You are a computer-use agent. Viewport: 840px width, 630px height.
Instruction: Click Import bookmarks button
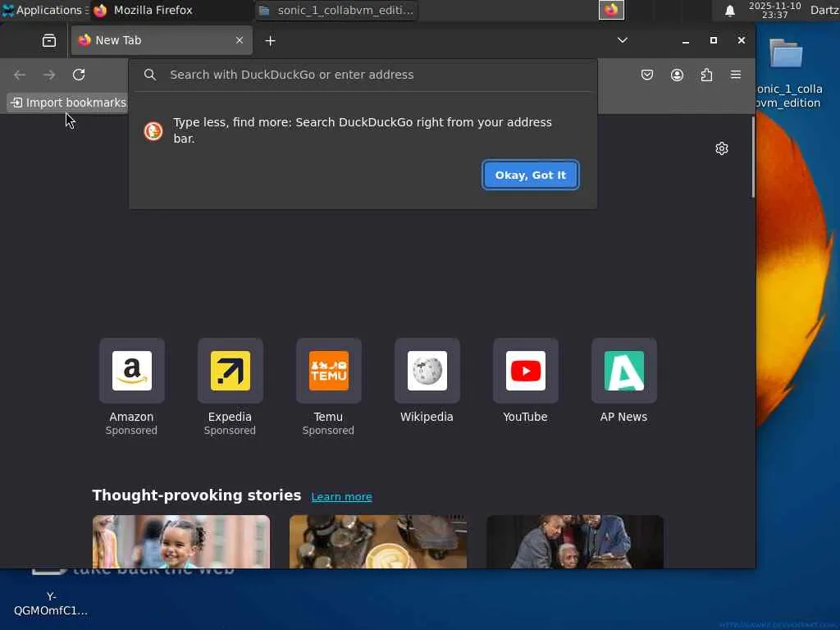pyautogui.click(x=68, y=103)
